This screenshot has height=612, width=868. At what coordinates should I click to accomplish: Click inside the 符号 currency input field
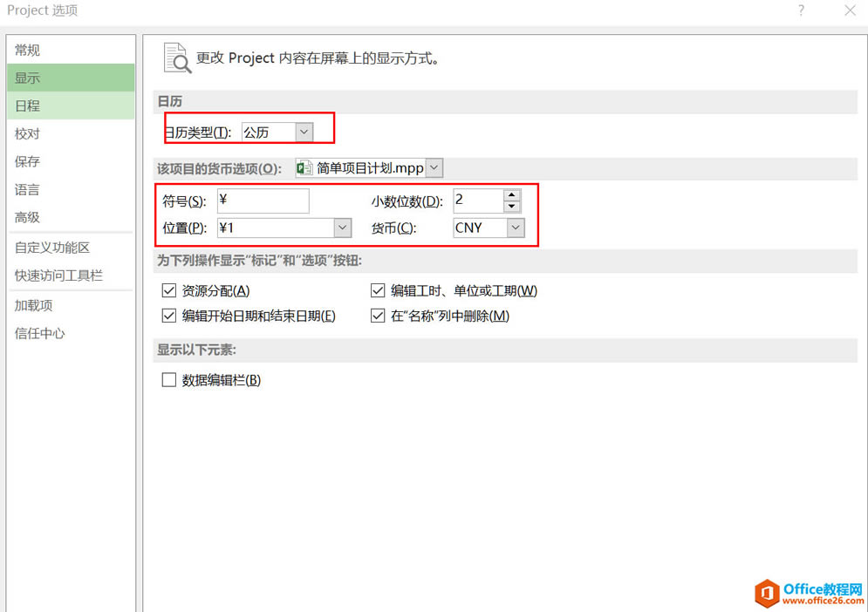262,201
